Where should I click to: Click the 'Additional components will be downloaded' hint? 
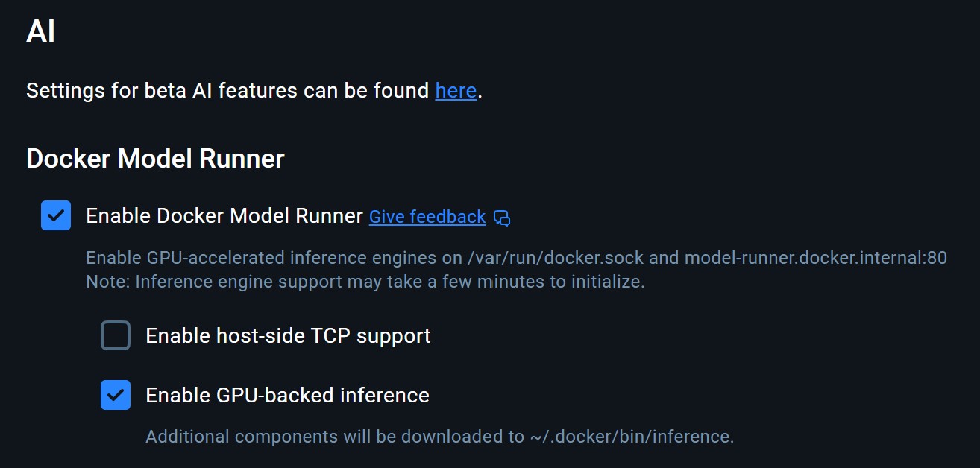point(440,437)
